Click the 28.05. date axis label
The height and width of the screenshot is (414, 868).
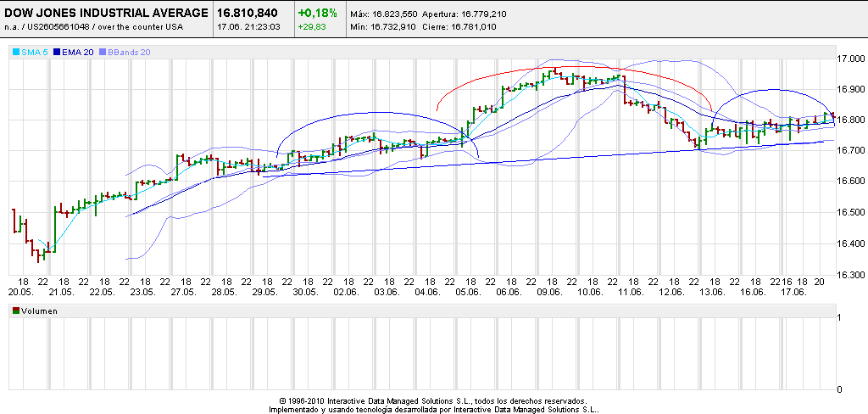tap(225, 292)
